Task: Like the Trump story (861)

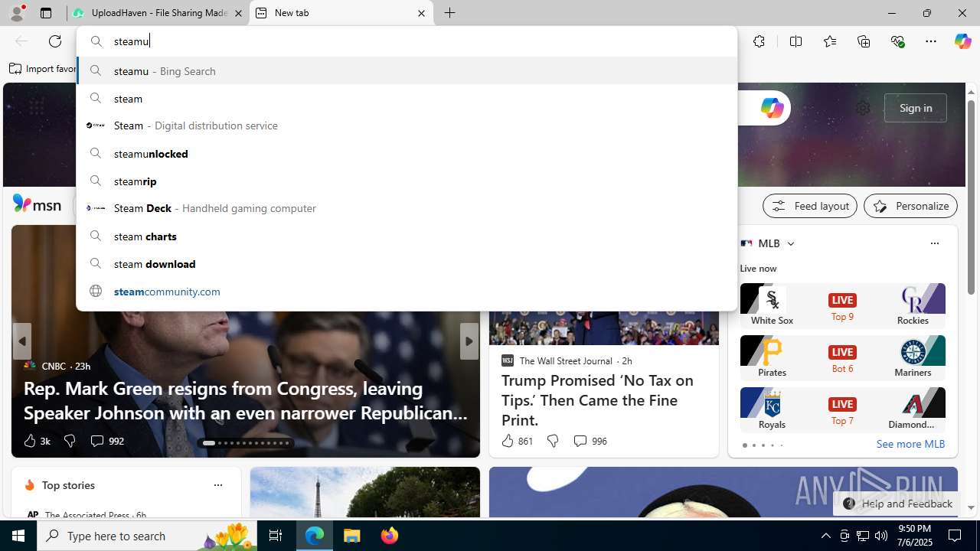Action: coord(517,441)
